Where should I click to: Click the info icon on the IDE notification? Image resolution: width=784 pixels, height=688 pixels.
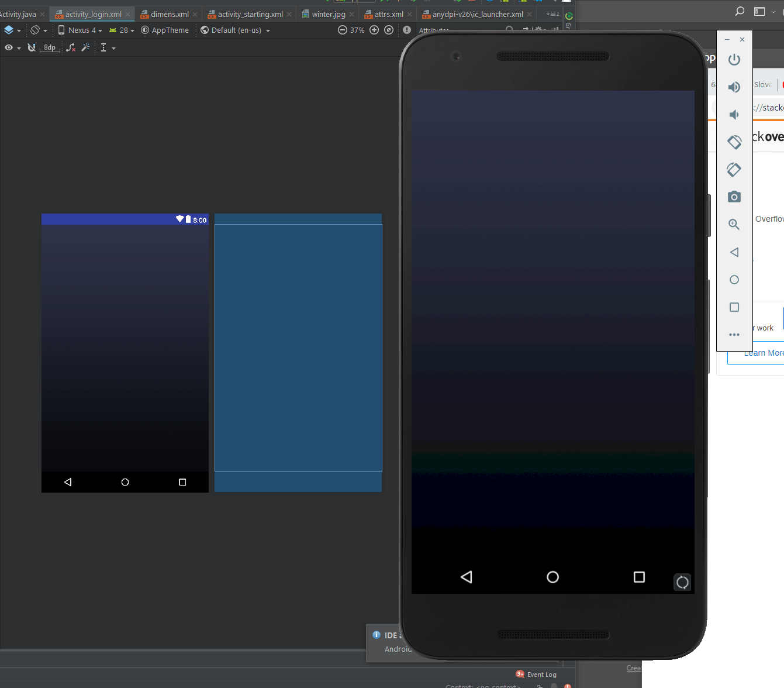(x=377, y=635)
